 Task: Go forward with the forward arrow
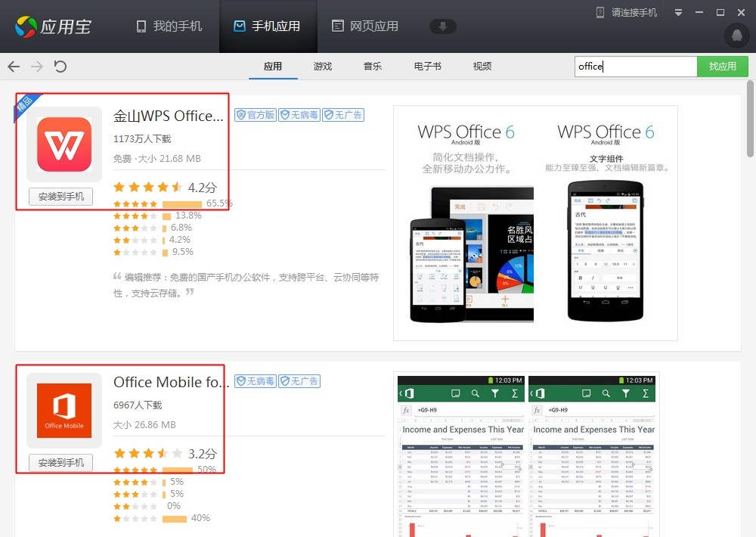(x=37, y=66)
